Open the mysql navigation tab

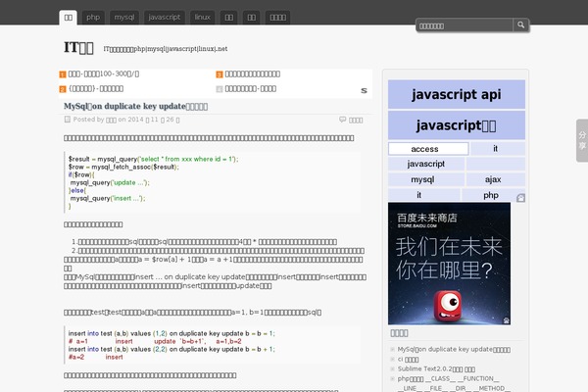click(124, 18)
